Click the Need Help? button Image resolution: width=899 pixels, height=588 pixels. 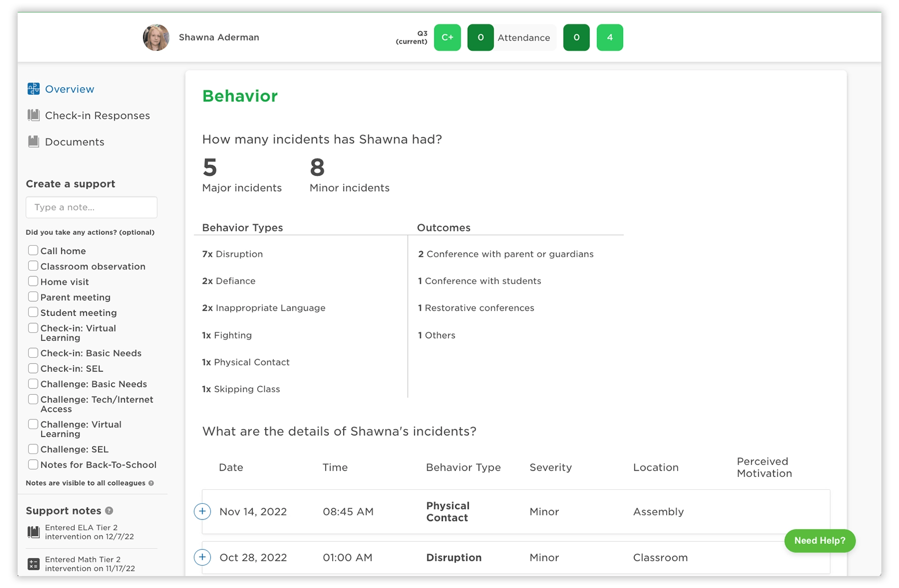point(819,541)
